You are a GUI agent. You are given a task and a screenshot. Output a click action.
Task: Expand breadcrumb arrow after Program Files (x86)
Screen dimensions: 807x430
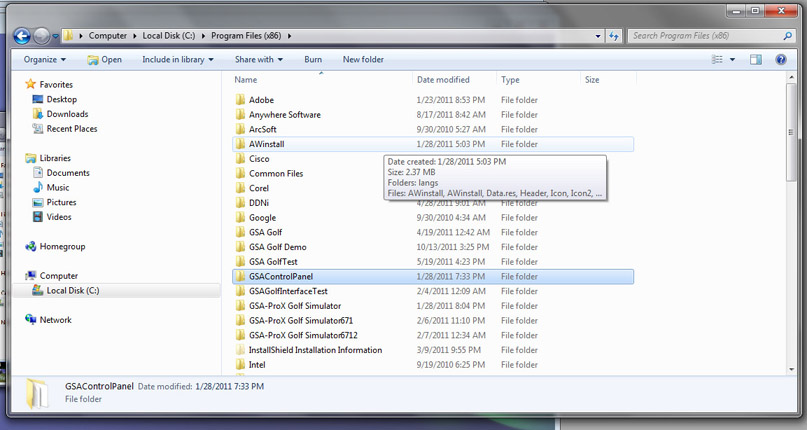[x=289, y=36]
